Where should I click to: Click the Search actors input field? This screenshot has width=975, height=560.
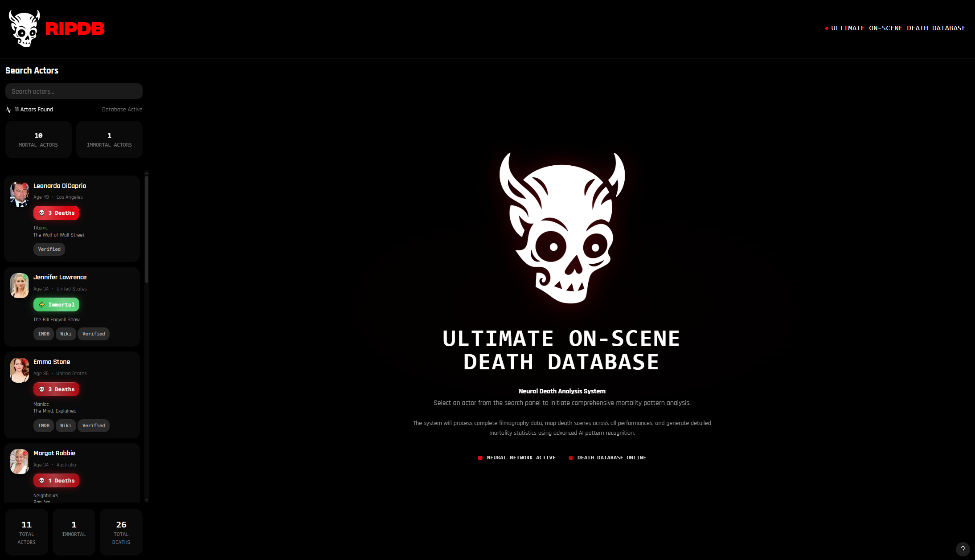click(74, 91)
